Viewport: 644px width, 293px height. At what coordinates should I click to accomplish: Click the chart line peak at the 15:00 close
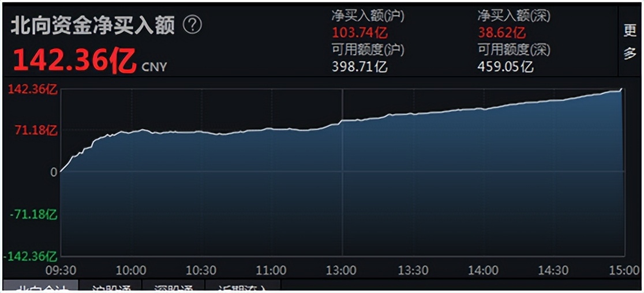point(621,89)
